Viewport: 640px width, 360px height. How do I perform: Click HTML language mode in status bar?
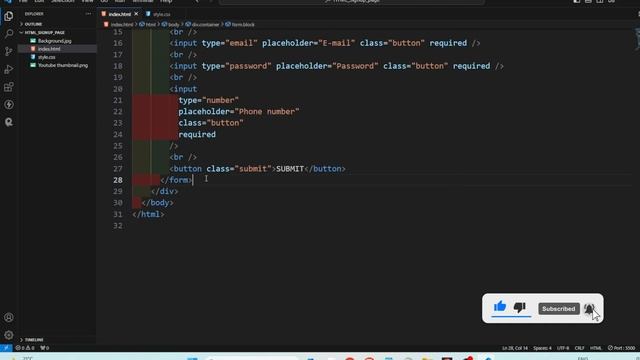596,348
